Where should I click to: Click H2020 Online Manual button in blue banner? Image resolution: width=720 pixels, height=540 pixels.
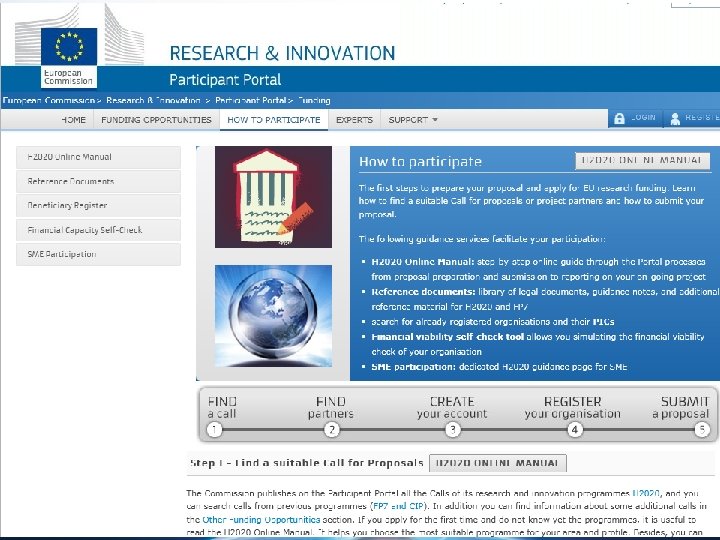(642, 160)
